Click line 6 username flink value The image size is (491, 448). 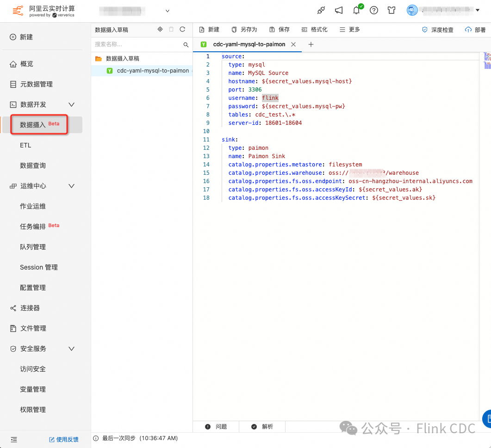pyautogui.click(x=270, y=98)
